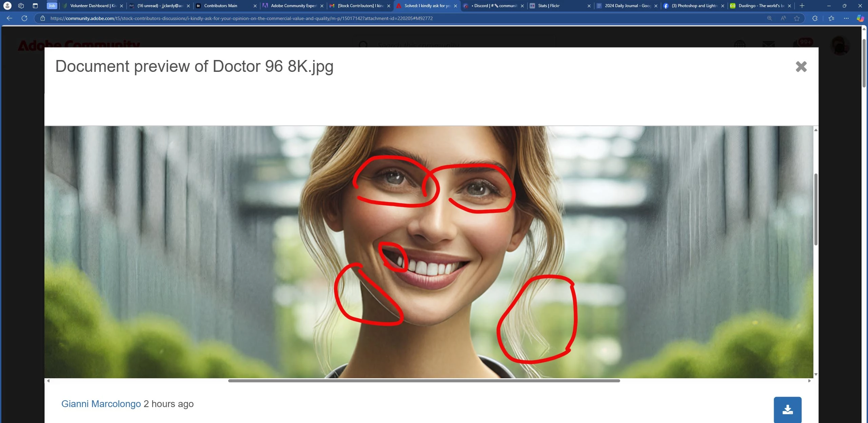
Task: Open Read aloud from address bar
Action: pos(783,18)
